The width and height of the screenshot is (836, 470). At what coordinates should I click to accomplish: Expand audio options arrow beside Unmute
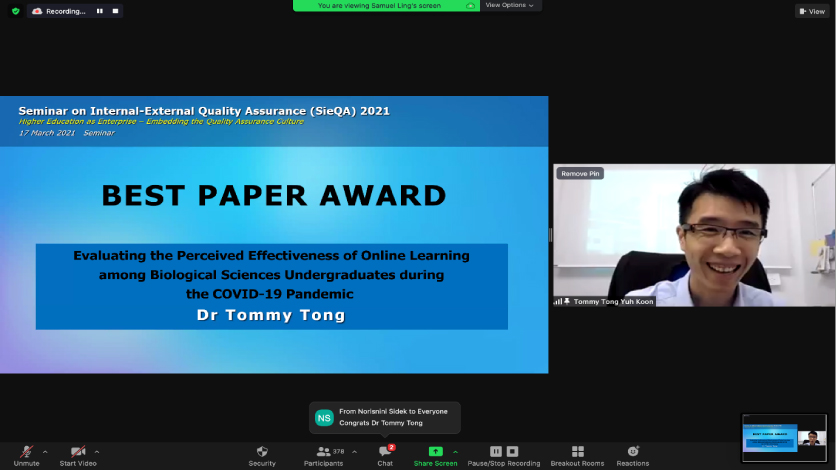45,452
